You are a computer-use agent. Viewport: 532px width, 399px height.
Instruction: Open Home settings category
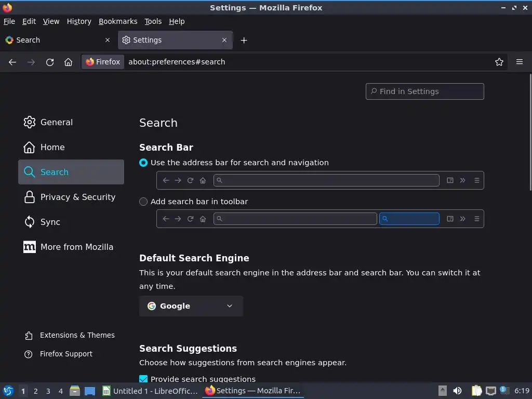click(71, 147)
